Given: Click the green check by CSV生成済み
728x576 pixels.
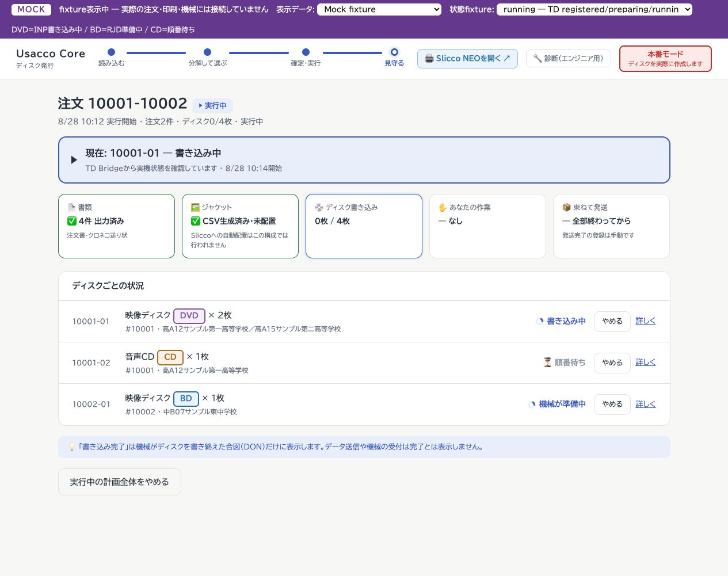Looking at the screenshot, I should pyautogui.click(x=196, y=221).
